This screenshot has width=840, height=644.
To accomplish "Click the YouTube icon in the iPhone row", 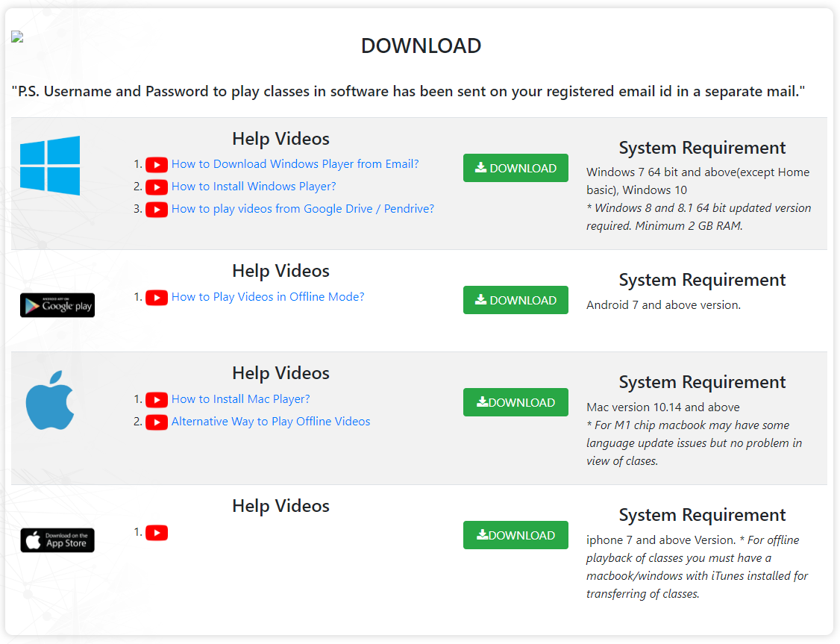I will coord(157,533).
